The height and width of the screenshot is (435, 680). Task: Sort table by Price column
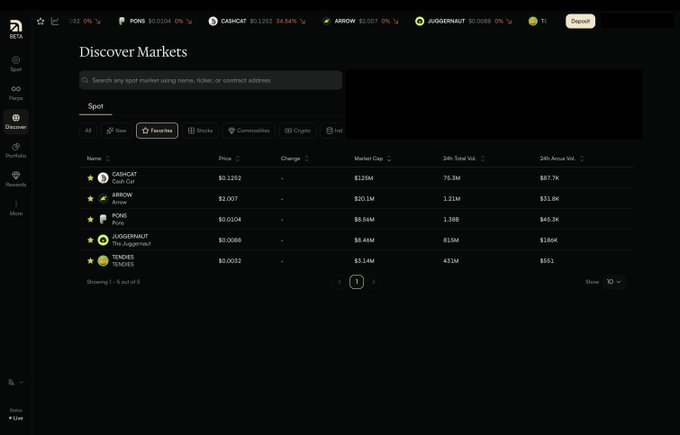click(x=229, y=159)
